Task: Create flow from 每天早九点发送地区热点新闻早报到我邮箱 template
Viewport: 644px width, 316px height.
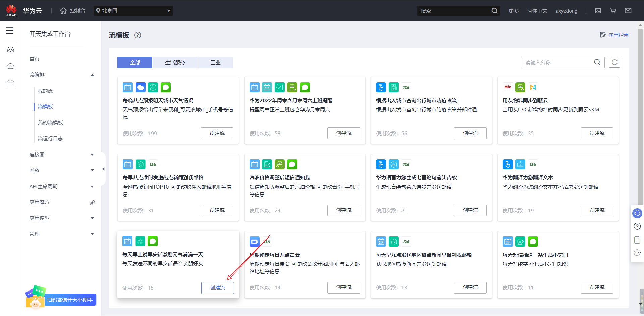Action: (x=470, y=287)
